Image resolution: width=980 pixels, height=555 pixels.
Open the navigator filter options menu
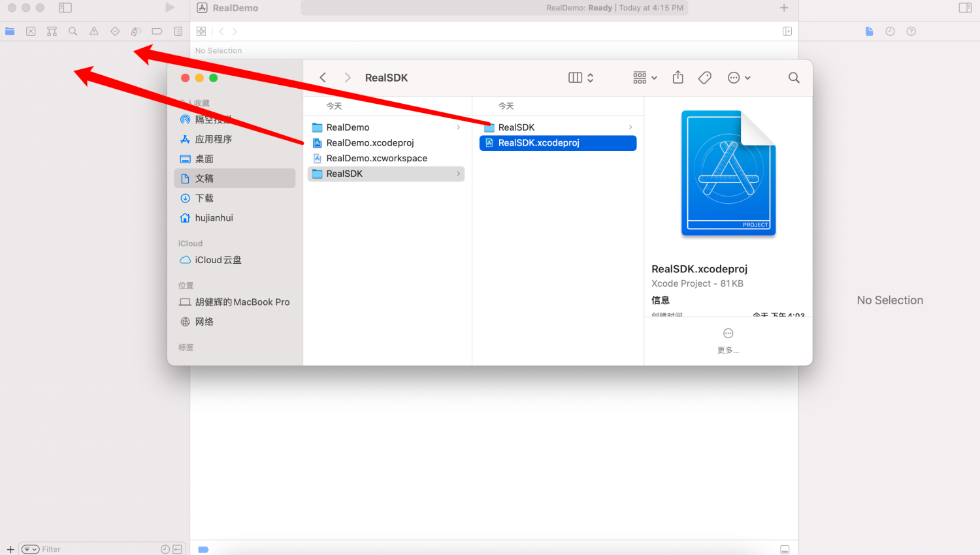tap(30, 549)
